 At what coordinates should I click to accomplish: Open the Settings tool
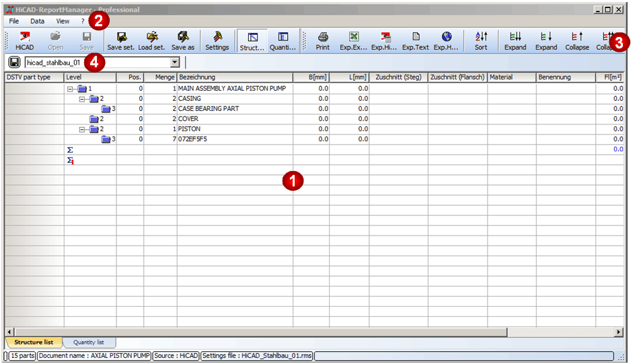point(217,40)
